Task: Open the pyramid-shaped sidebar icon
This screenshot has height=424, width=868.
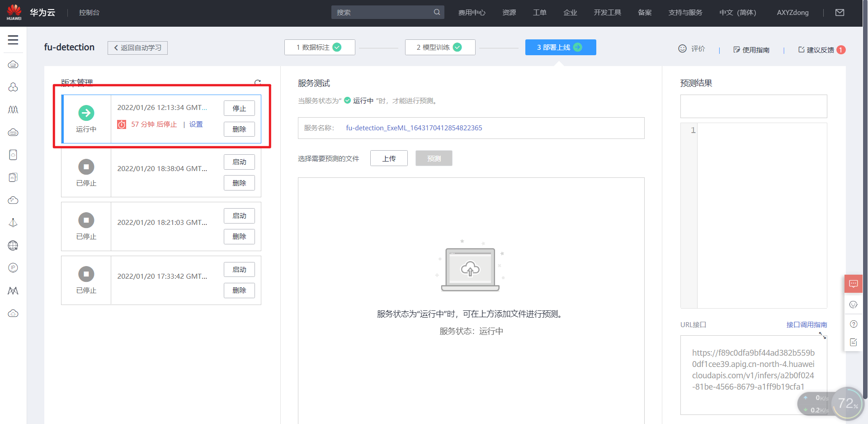Action: (13, 223)
